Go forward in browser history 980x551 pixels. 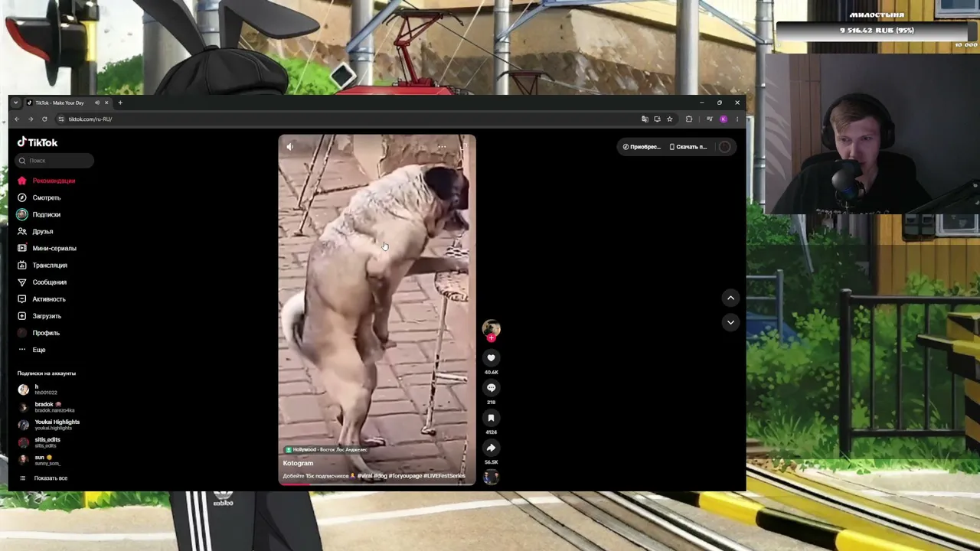[x=31, y=119]
